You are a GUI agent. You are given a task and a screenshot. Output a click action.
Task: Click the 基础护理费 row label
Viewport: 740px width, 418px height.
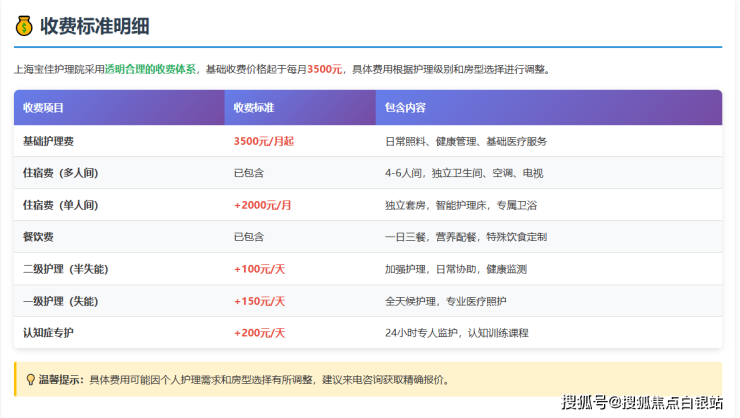click(x=49, y=141)
